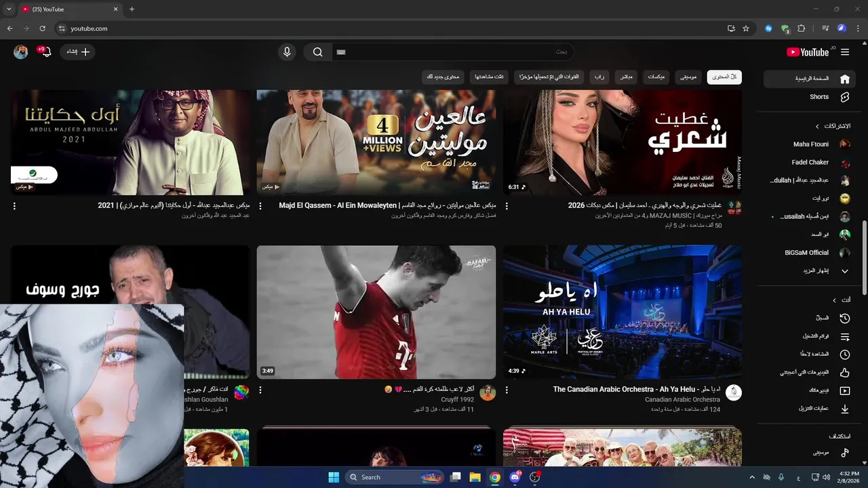This screenshot has width=868, height=488.
Task: Open BiGSaM Official subscription channel
Action: click(809, 253)
